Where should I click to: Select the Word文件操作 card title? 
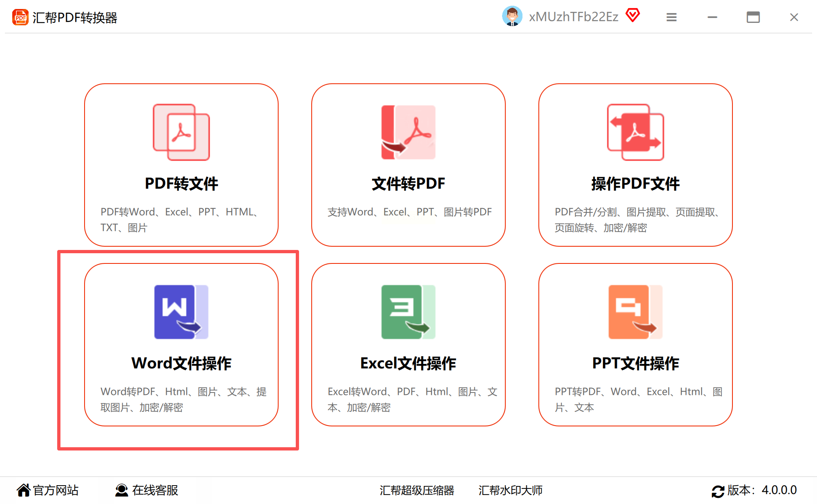181,363
